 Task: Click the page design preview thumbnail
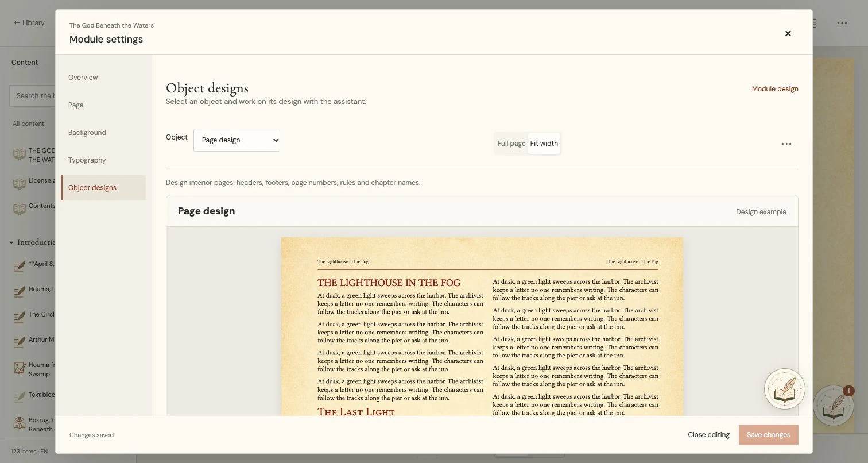[x=482, y=326]
